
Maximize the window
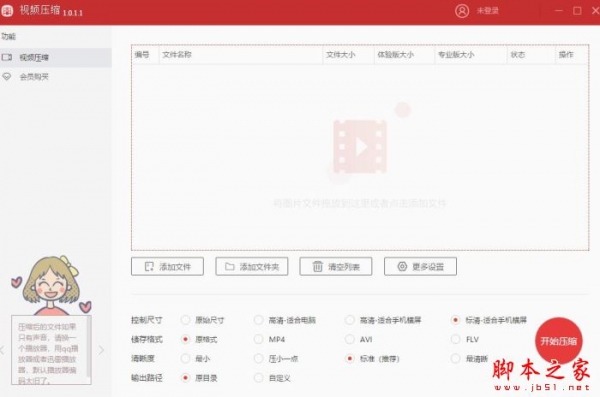click(577, 11)
